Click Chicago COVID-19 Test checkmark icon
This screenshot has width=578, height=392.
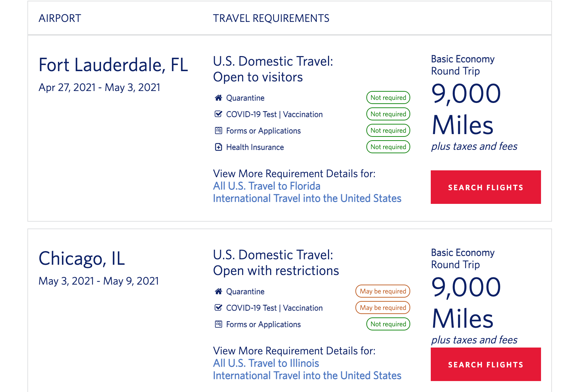pyautogui.click(x=218, y=308)
